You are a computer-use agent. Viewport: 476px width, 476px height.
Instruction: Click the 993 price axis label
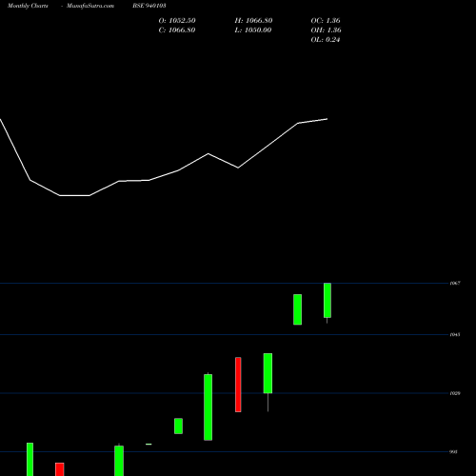coord(453,451)
